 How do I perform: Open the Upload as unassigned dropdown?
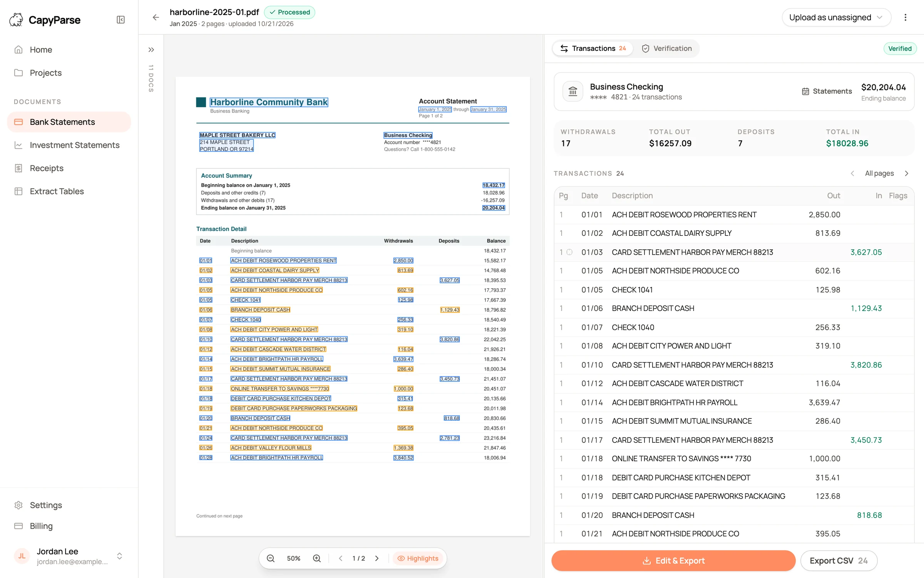coord(836,17)
